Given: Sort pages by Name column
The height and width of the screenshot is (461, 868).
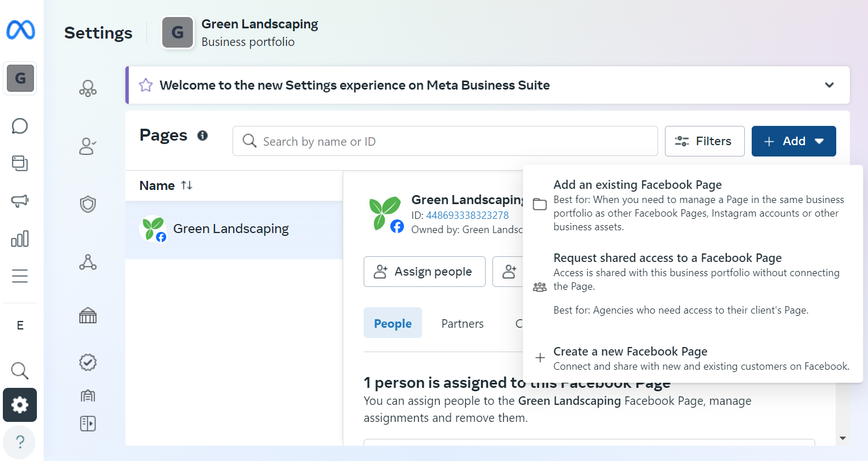Looking at the screenshot, I should pos(166,185).
